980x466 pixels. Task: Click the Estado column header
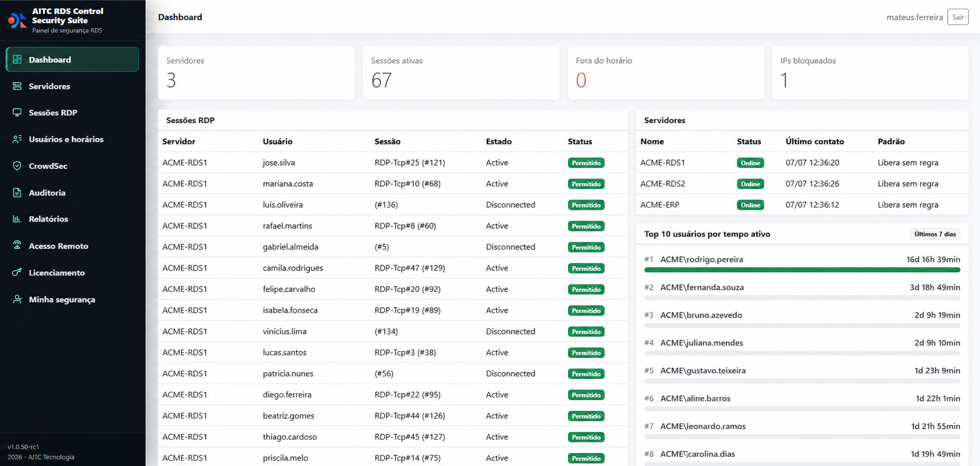(499, 141)
